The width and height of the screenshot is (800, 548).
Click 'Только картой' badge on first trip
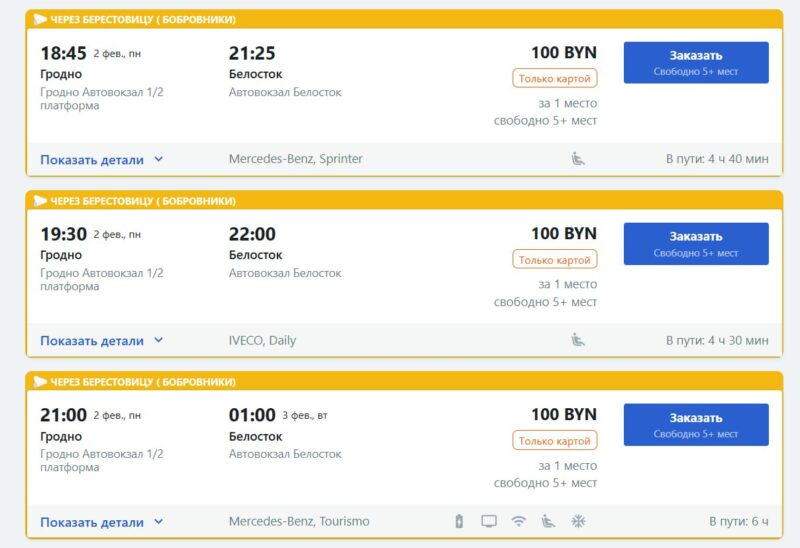(x=555, y=78)
